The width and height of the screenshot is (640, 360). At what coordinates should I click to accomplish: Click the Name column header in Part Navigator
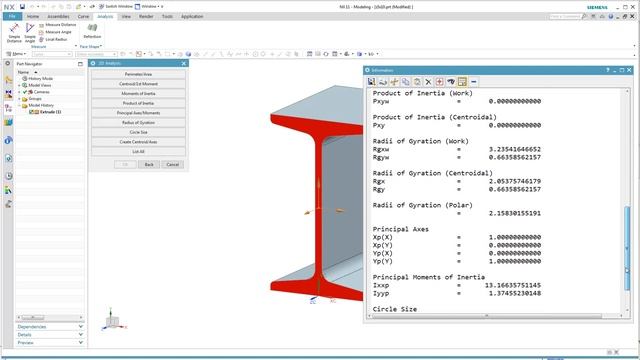tap(24, 72)
